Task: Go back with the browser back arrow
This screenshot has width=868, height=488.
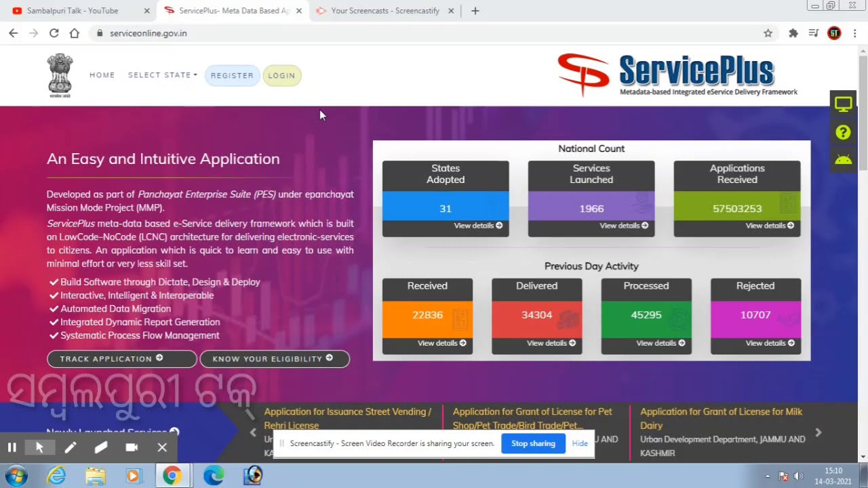Action: tap(14, 33)
